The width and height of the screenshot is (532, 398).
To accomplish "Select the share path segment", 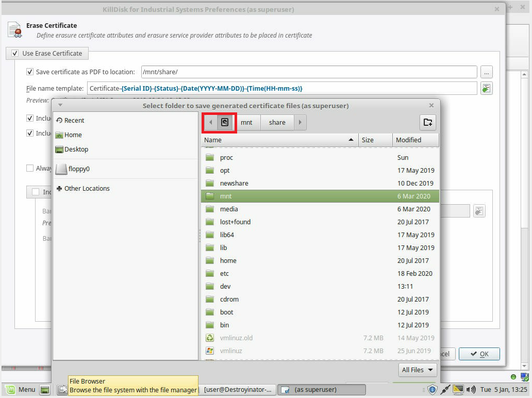I will click(x=277, y=122).
